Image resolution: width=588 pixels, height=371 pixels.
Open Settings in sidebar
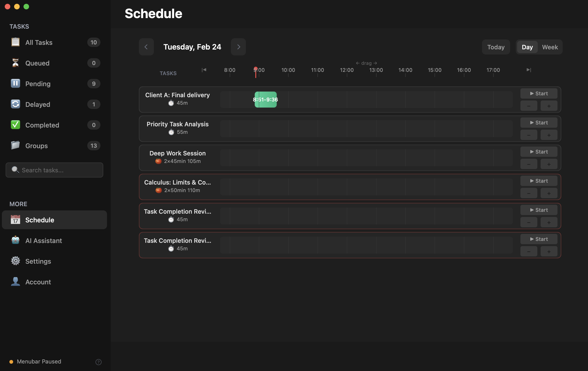pyautogui.click(x=38, y=261)
